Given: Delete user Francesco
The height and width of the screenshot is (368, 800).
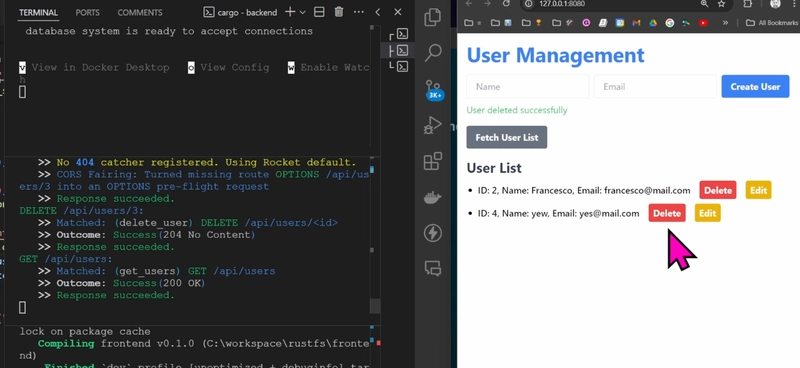Looking at the screenshot, I should 718,190.
